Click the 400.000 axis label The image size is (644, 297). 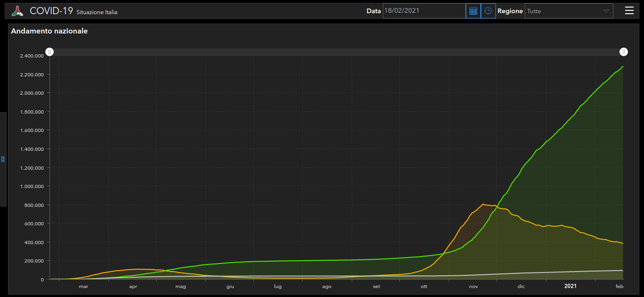35,242
